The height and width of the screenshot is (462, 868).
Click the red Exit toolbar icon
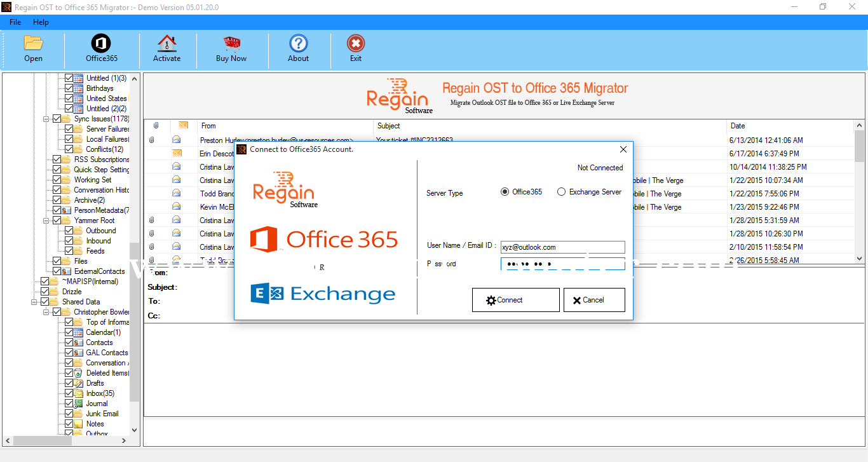coord(356,43)
